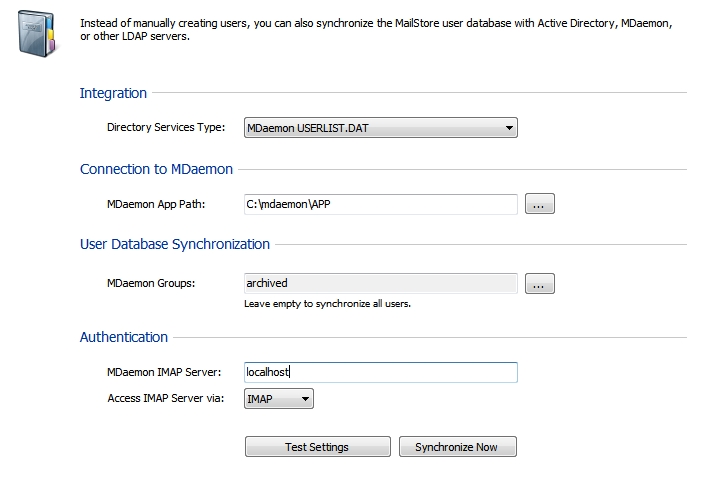
Task: Start sync with Synchronize Now button
Action: coord(457,447)
